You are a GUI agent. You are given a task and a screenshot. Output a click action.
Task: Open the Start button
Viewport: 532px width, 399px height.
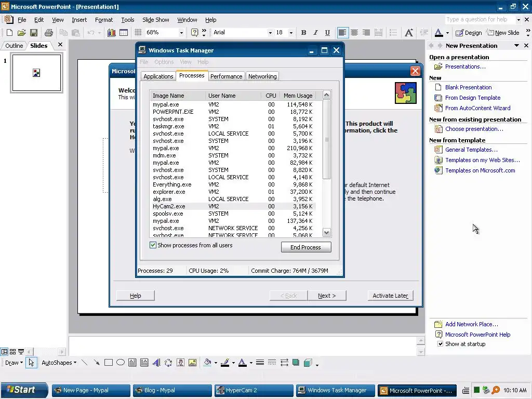click(24, 390)
